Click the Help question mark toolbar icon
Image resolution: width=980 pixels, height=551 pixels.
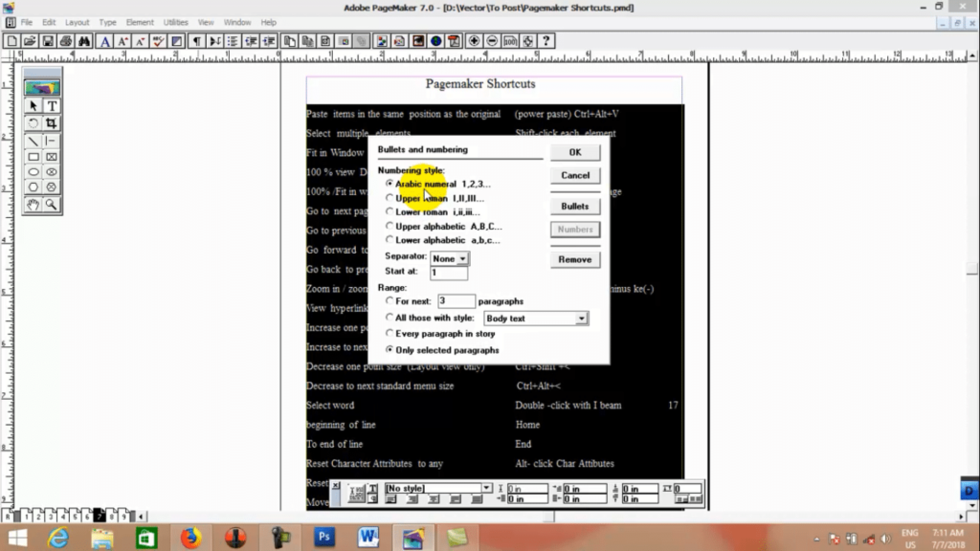coord(546,41)
